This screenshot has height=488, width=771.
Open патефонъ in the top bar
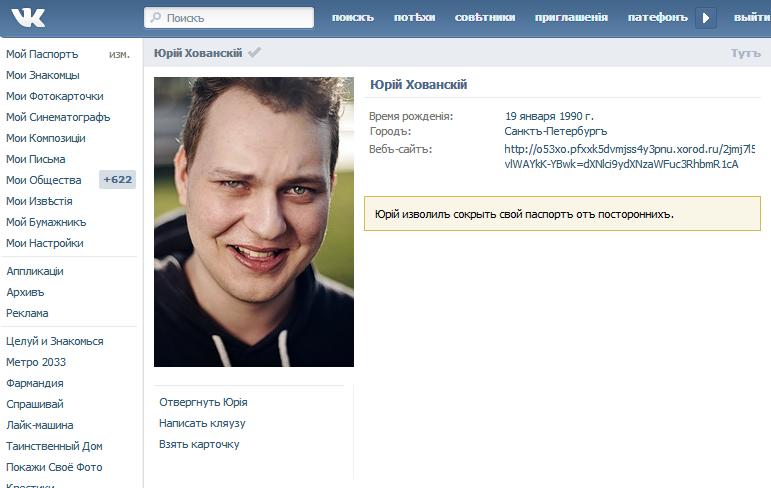click(657, 18)
